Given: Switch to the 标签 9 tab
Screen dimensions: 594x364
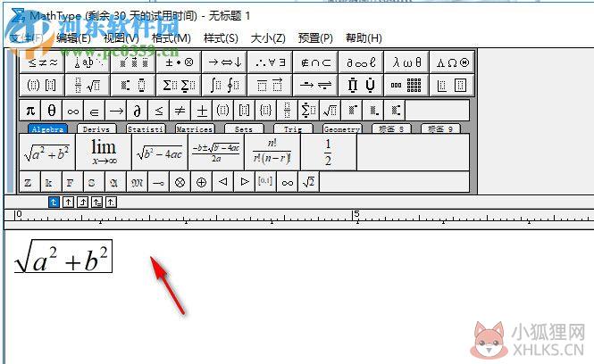Looking at the screenshot, I should tap(440, 129).
